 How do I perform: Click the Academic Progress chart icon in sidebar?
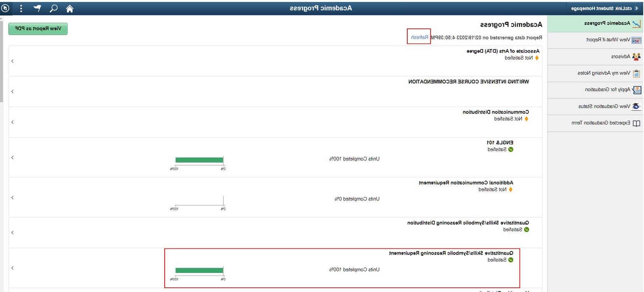[636, 24]
